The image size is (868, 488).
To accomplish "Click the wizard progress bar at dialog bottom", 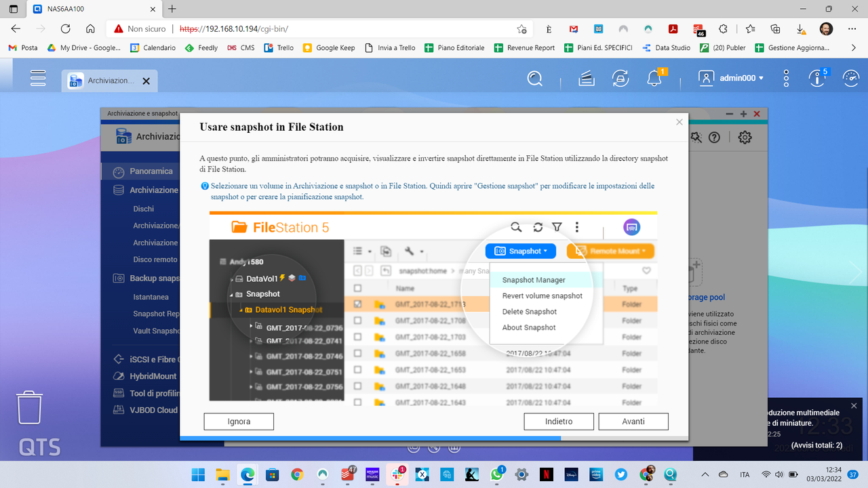I will point(434,439).
